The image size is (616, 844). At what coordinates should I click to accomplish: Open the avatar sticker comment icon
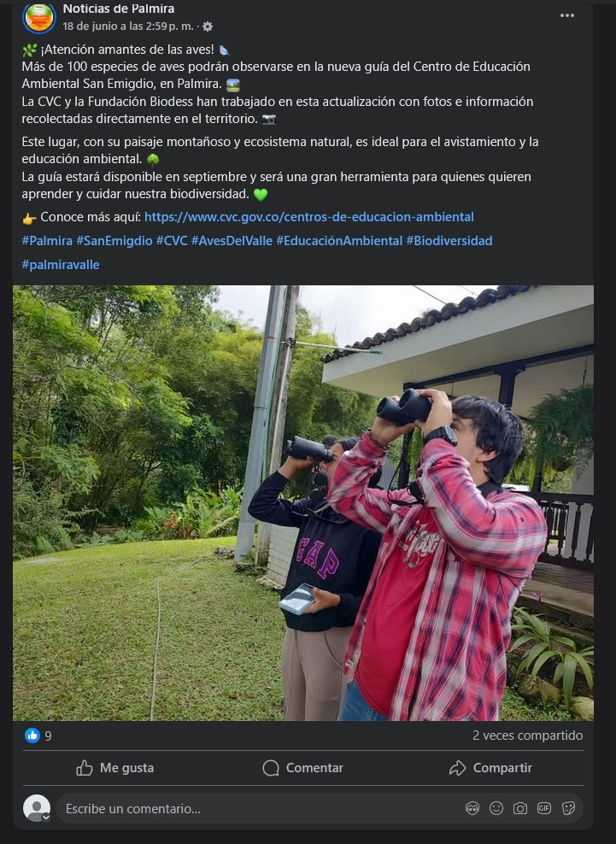(472, 808)
